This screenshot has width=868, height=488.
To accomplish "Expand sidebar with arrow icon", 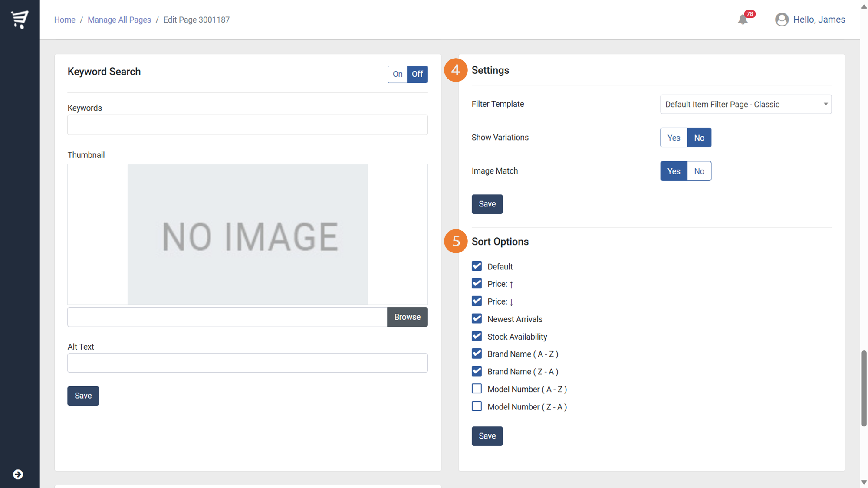I will click(x=18, y=474).
